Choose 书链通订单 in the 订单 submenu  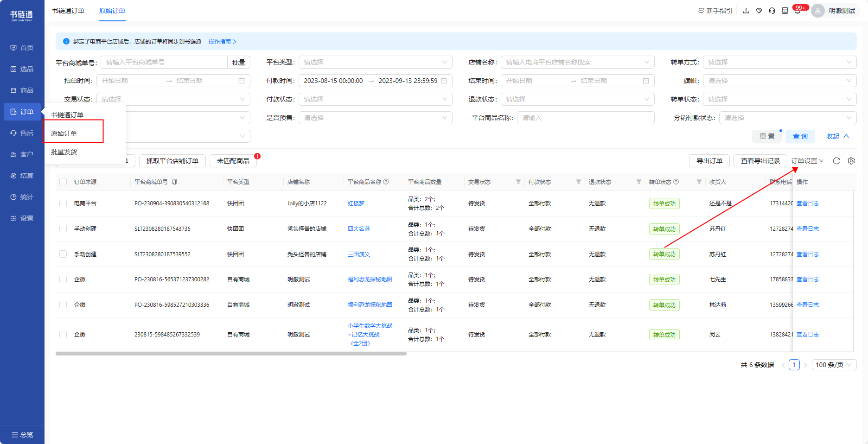click(x=67, y=115)
